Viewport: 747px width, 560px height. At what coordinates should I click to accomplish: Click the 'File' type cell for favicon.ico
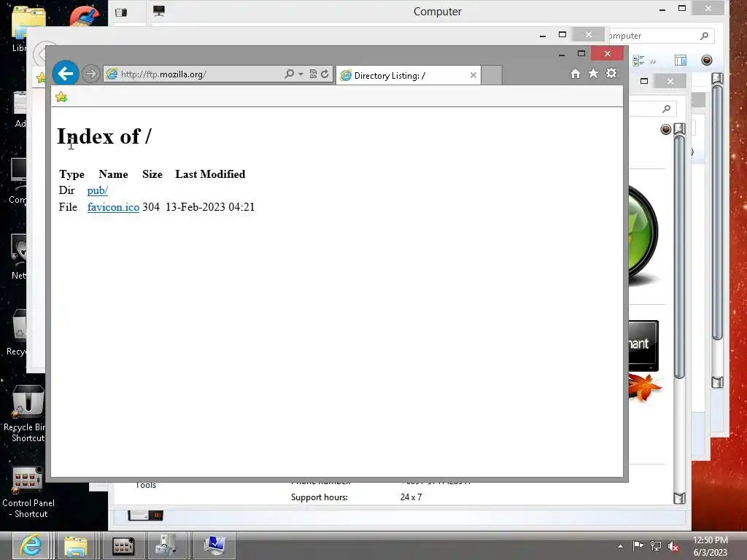(68, 207)
